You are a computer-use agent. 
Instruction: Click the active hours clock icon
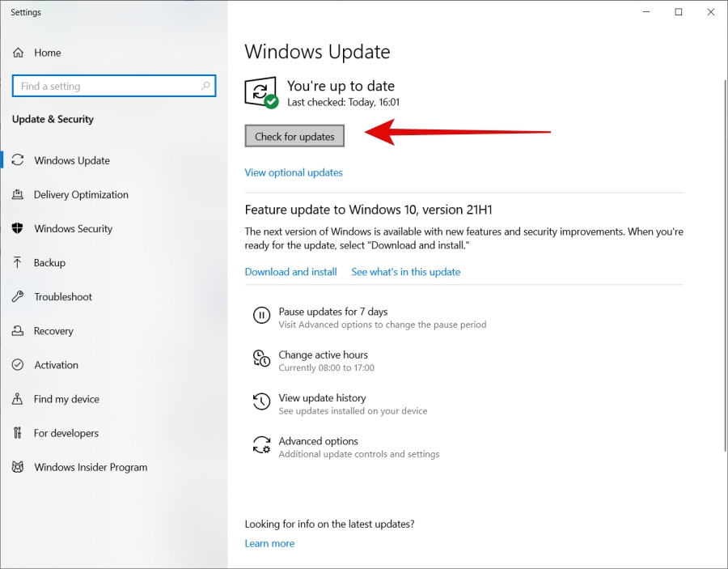(261, 359)
